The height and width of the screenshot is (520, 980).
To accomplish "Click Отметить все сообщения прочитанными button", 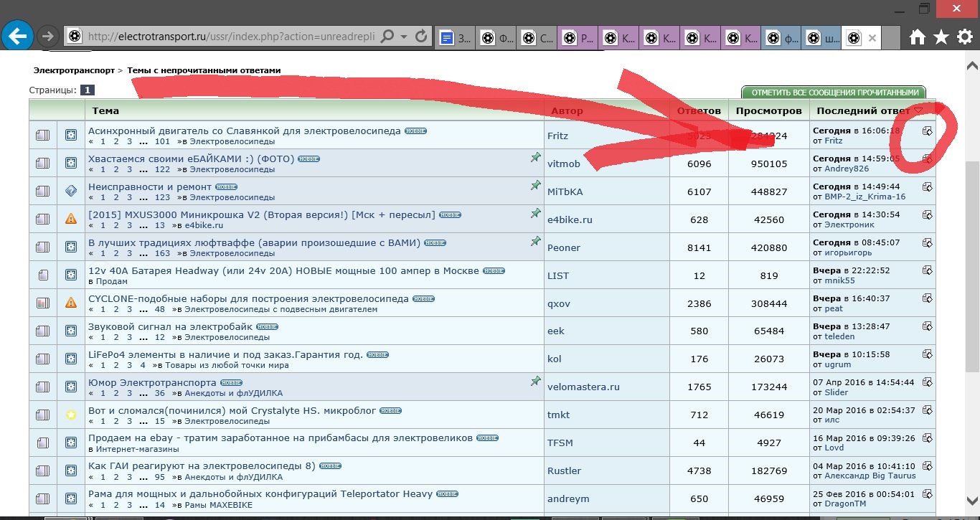I will tap(833, 93).
